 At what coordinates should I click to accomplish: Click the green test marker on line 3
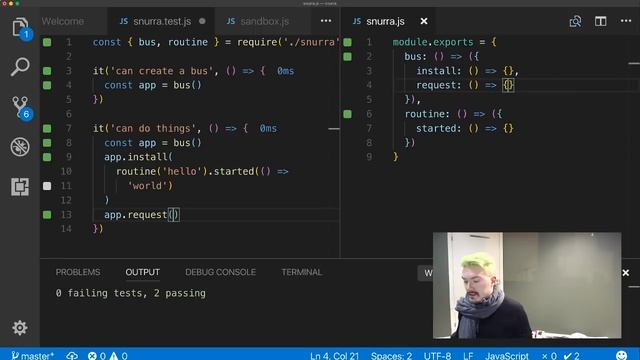pyautogui.click(x=47, y=71)
